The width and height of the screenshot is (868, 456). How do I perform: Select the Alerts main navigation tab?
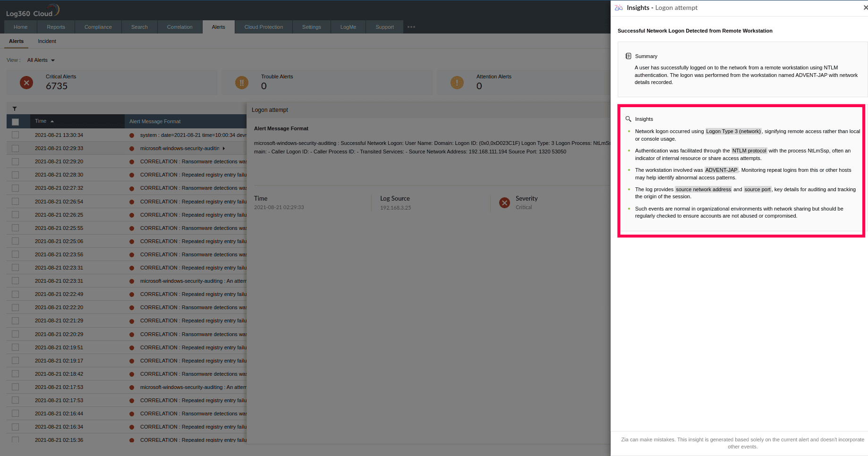(219, 27)
